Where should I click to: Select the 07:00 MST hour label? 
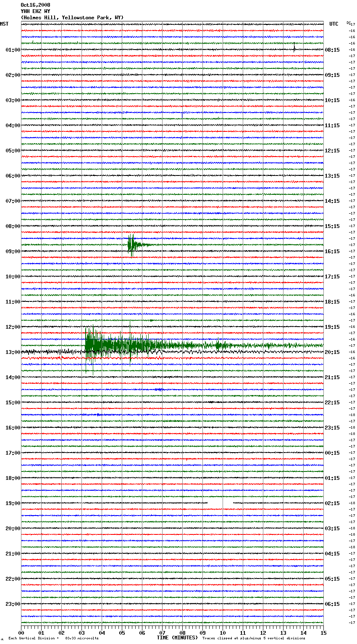pyautogui.click(x=13, y=201)
